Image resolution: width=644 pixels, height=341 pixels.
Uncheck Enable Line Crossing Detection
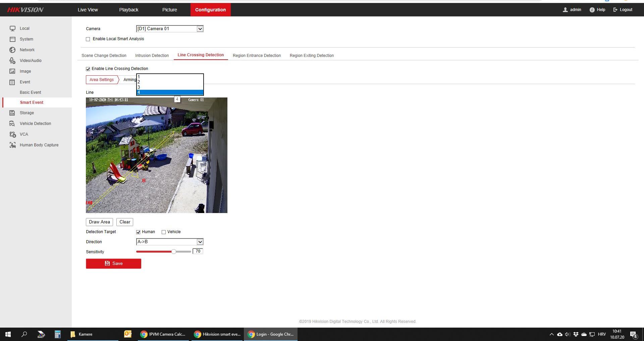[88, 69]
